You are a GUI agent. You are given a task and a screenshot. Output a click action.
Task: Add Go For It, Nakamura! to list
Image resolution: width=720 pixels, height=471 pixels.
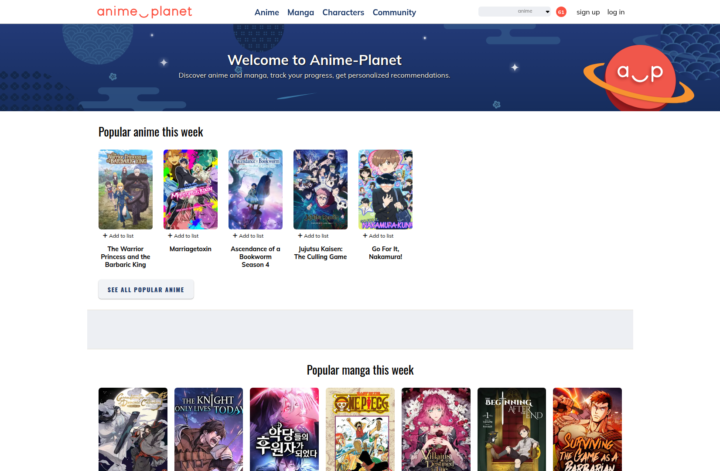tap(378, 236)
